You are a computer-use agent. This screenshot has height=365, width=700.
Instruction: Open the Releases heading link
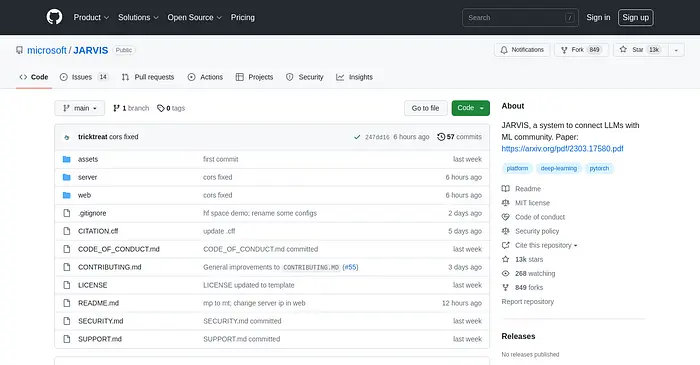518,336
